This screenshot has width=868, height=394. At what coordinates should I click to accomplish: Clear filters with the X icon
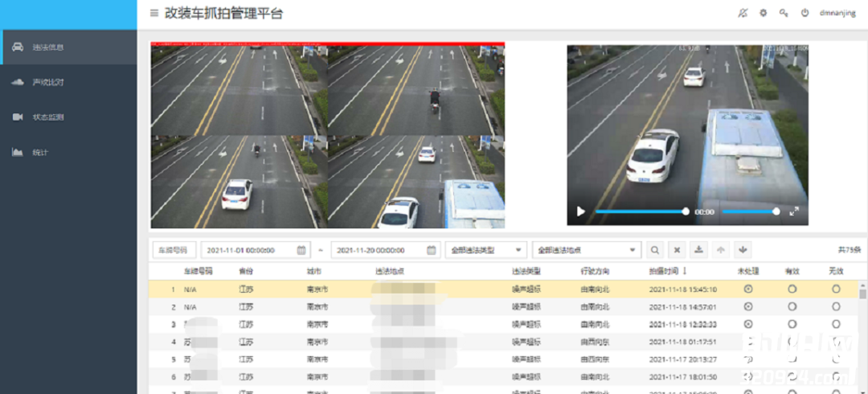pyautogui.click(x=677, y=250)
